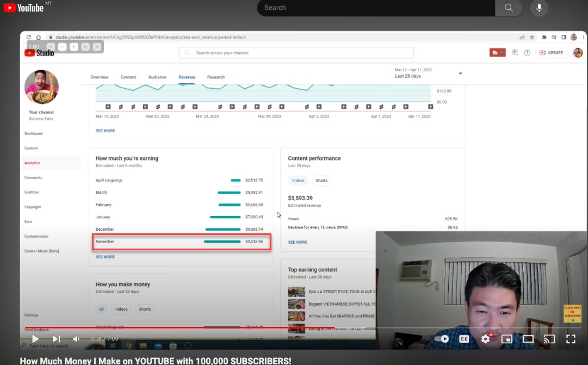Open Analytics in the Studio sidebar
The width and height of the screenshot is (588, 365).
(32, 163)
